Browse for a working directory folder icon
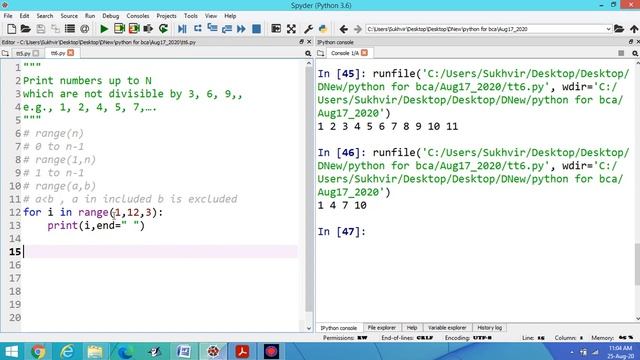 [x=619, y=29]
